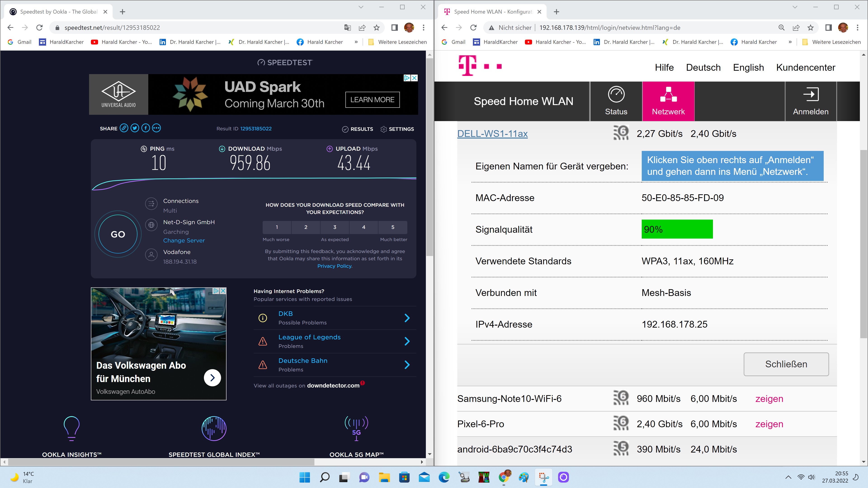Bookmark the speedtest page with the star
Viewport: 868px width, 488px height.
[x=376, y=28]
